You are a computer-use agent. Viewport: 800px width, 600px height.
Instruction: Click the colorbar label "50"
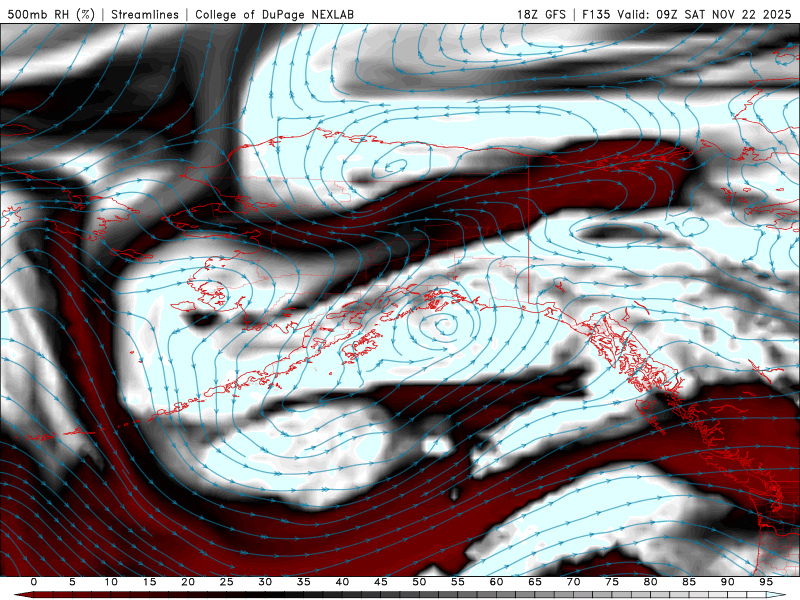click(419, 582)
